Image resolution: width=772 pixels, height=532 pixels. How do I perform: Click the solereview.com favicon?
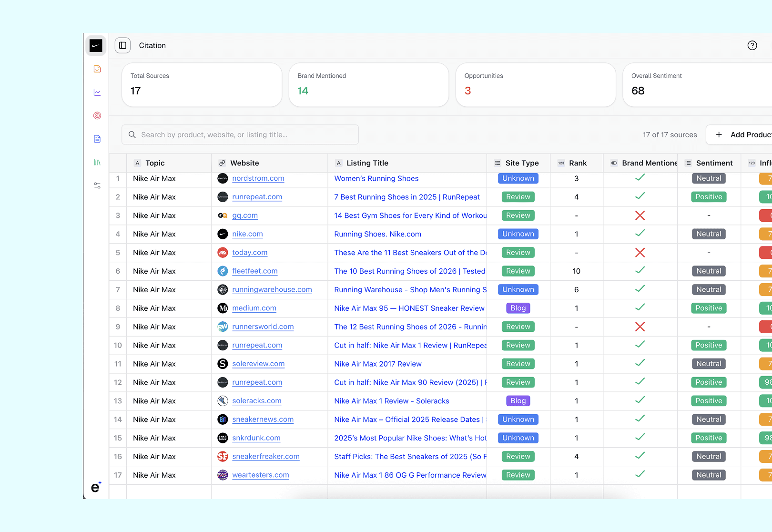223,364
